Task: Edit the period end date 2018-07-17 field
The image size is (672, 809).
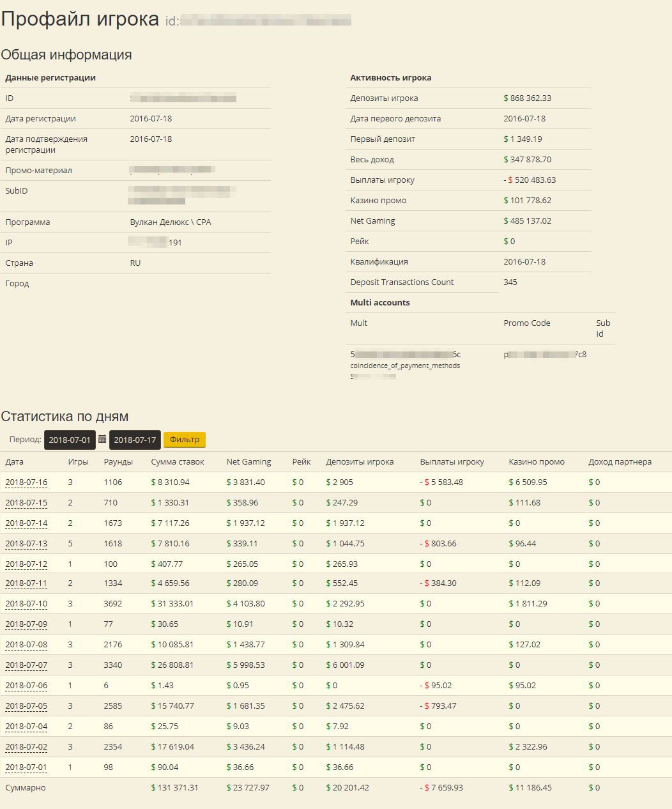Action: pos(135,440)
